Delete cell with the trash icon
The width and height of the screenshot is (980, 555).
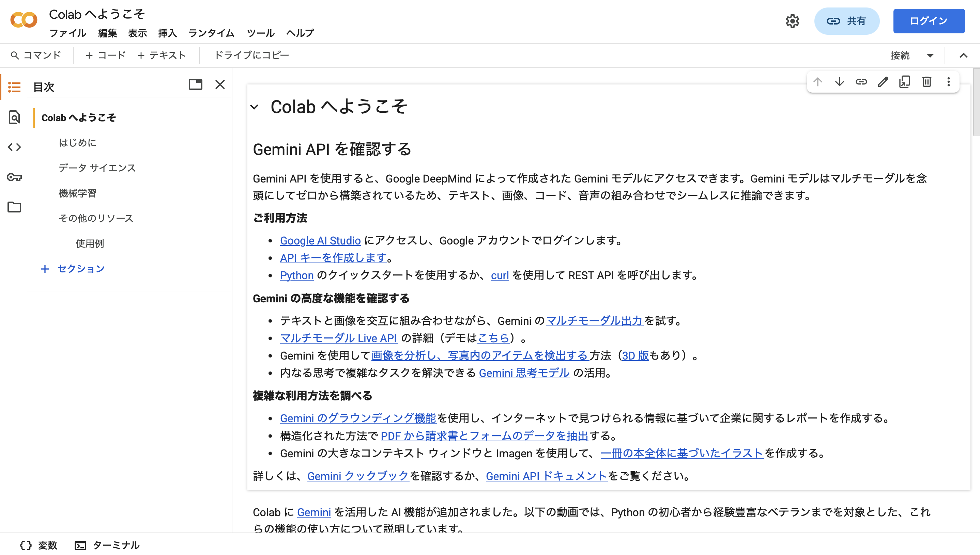pos(927,82)
